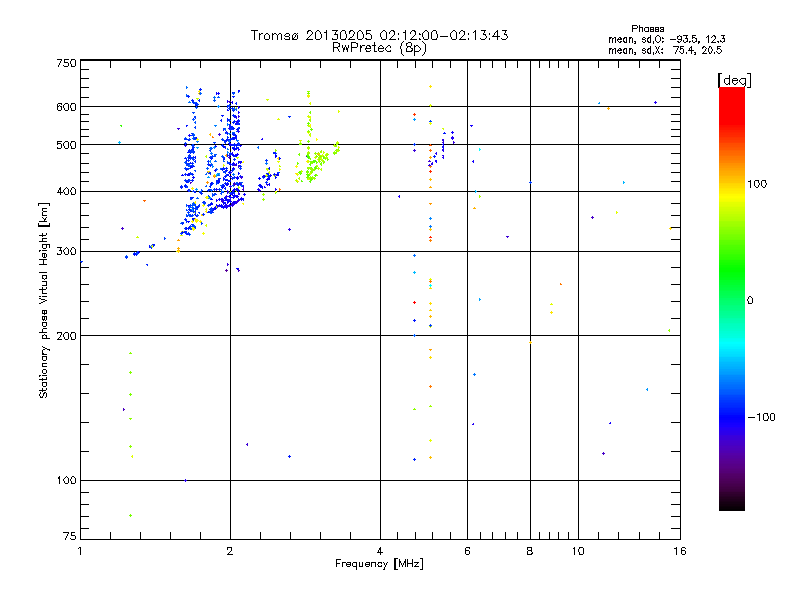Viewport: 800px width, 600px height.
Task: Click the x-axis tick label "16"
Action: pos(680,551)
